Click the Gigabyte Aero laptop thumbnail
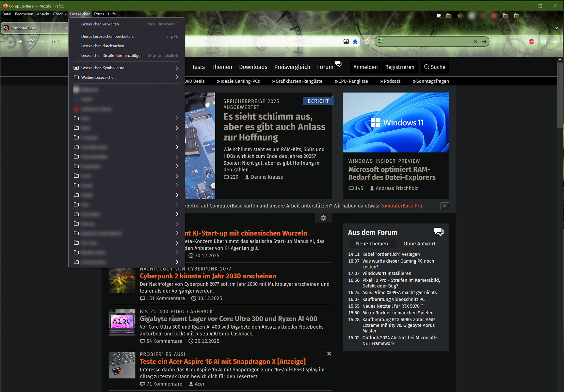Viewport: 564px width, 392px height. click(x=122, y=322)
